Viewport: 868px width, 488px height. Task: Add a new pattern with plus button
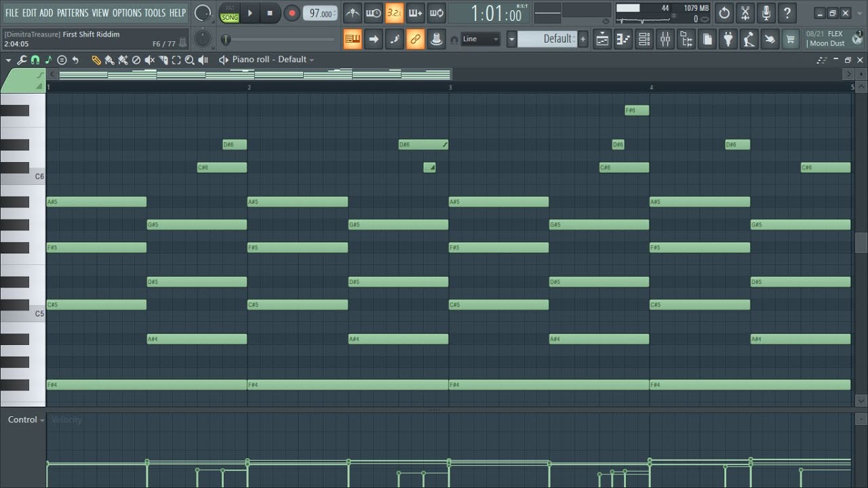click(x=583, y=39)
